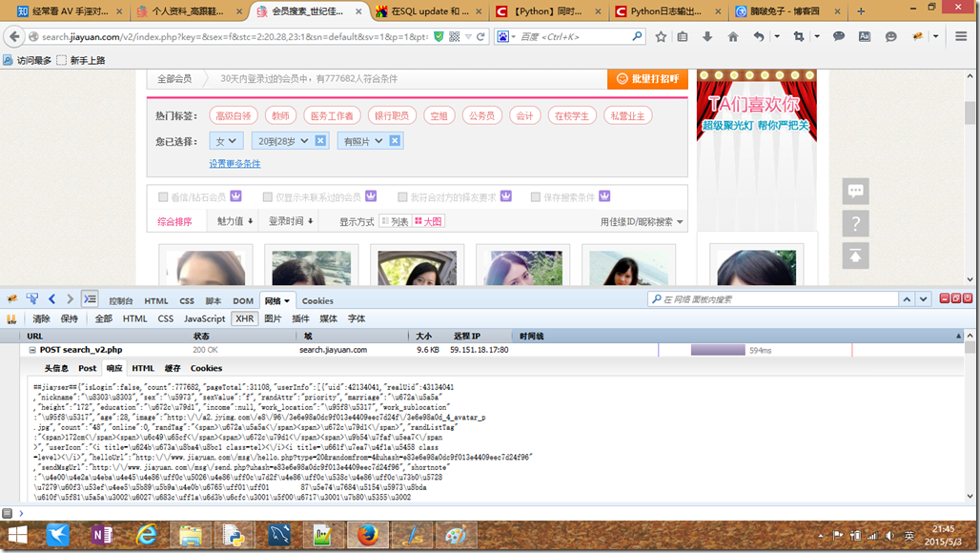Click the 批量打招呼 button
The width and height of the screenshot is (980, 553).
click(647, 79)
